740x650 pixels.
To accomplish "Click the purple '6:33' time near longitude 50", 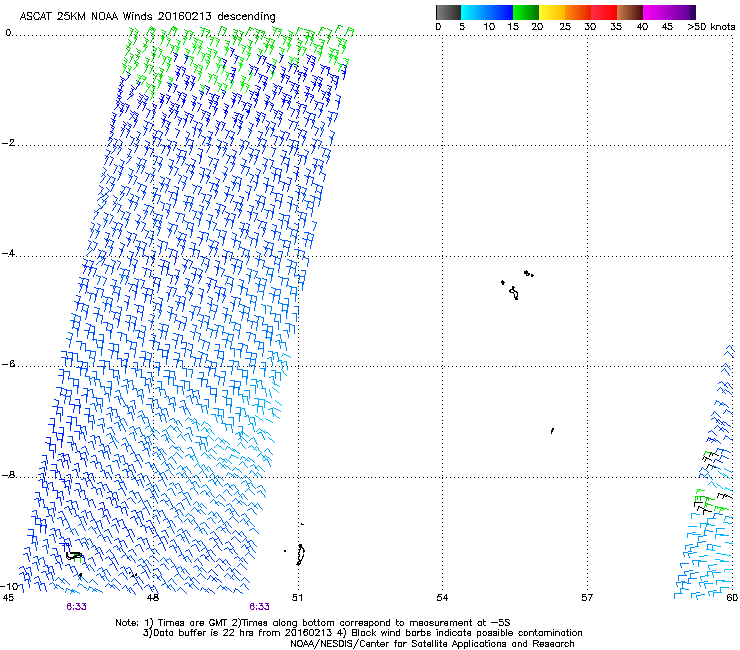I will coord(260,607).
